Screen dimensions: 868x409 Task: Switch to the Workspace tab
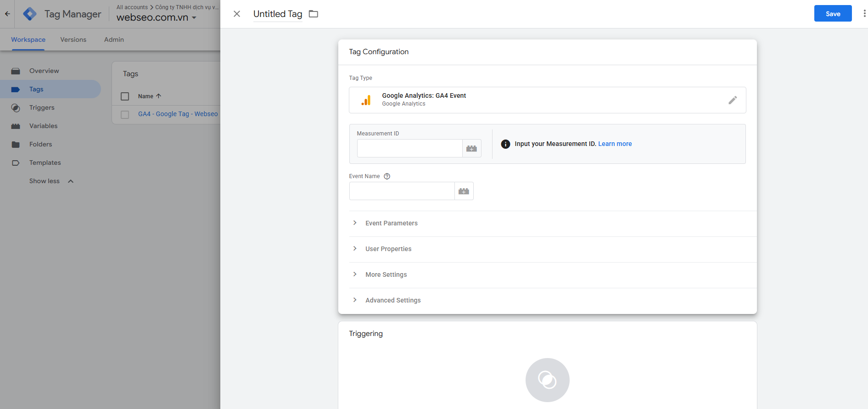click(28, 39)
